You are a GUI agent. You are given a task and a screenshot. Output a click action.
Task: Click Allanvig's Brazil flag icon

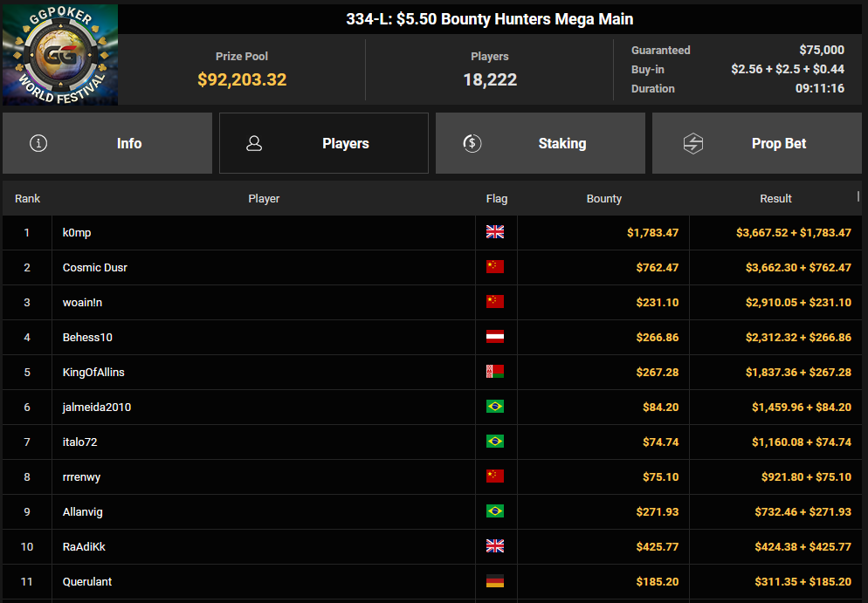click(x=495, y=511)
